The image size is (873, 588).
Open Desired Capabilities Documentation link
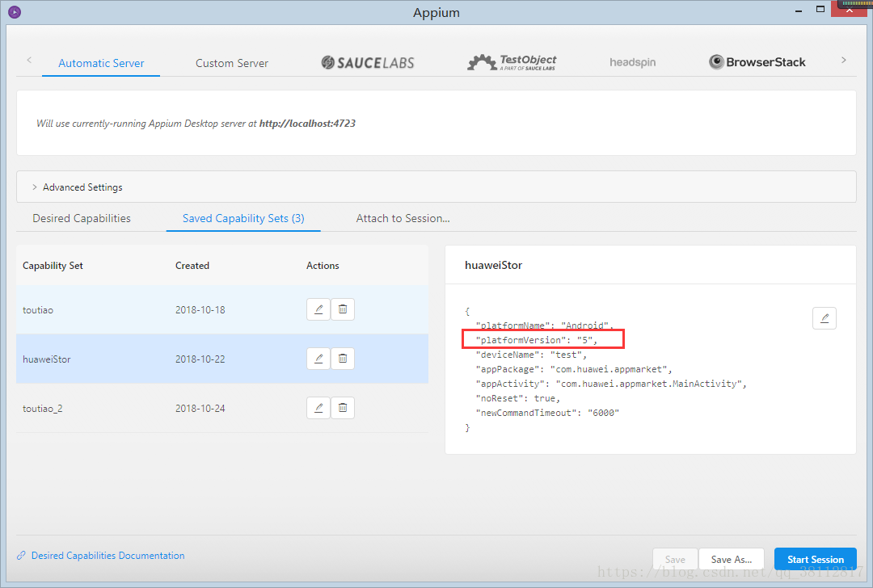point(108,555)
